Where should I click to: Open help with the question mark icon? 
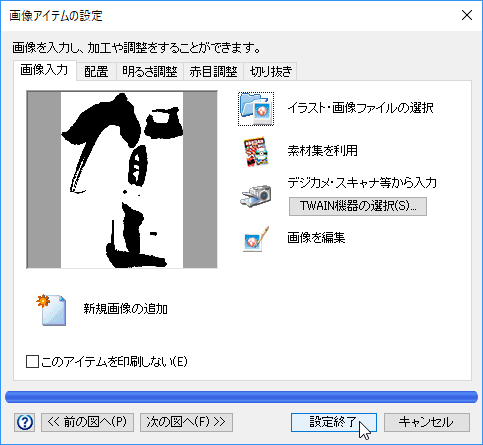pyautogui.click(x=25, y=423)
